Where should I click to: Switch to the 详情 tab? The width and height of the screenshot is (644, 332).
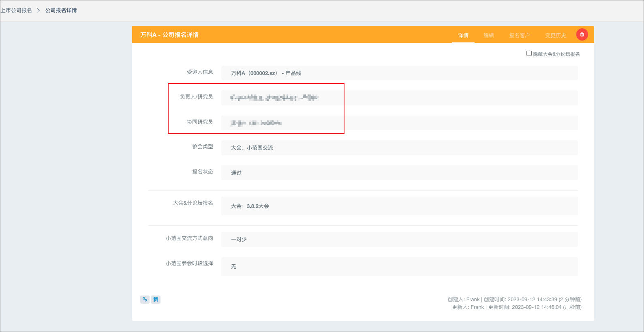(x=463, y=35)
